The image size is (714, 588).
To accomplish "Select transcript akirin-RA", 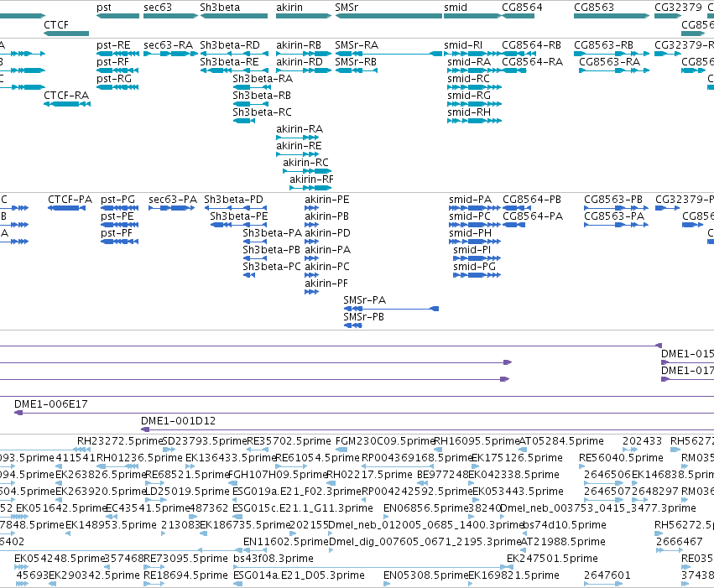I will [298, 138].
